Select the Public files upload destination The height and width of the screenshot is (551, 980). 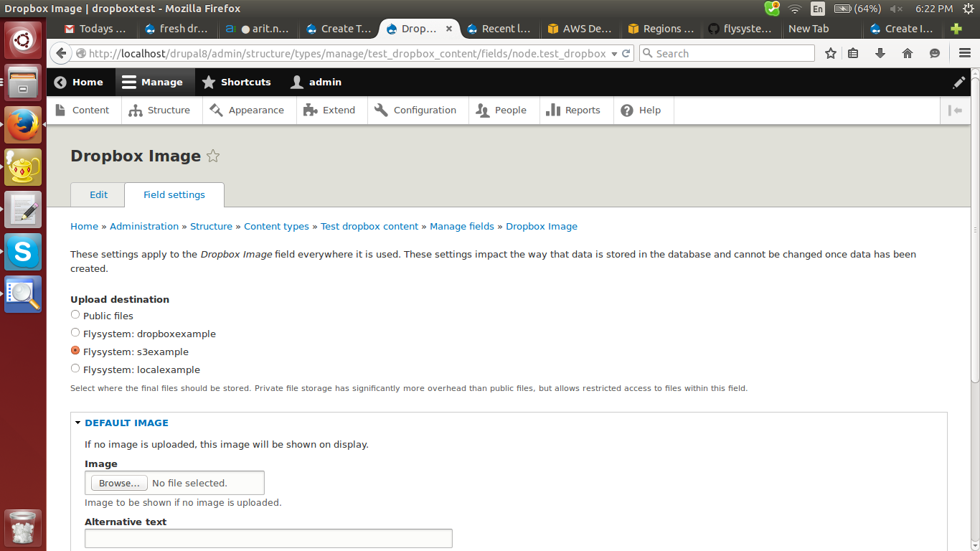click(75, 314)
